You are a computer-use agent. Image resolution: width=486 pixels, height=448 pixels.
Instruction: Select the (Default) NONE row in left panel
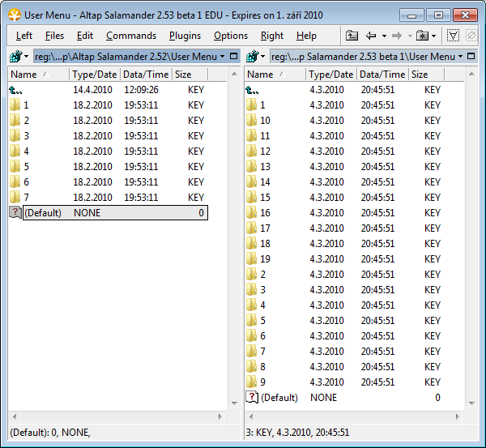pos(115,213)
